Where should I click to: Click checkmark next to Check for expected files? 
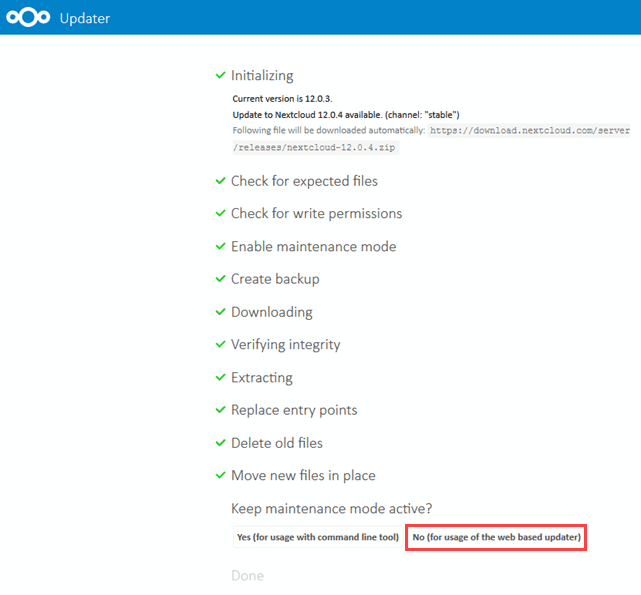(x=220, y=181)
